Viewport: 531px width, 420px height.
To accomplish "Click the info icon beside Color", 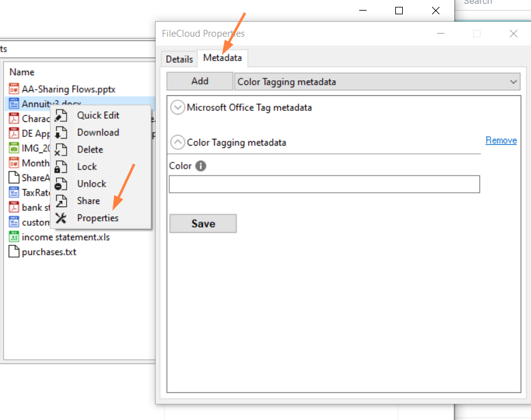I will tap(200, 166).
